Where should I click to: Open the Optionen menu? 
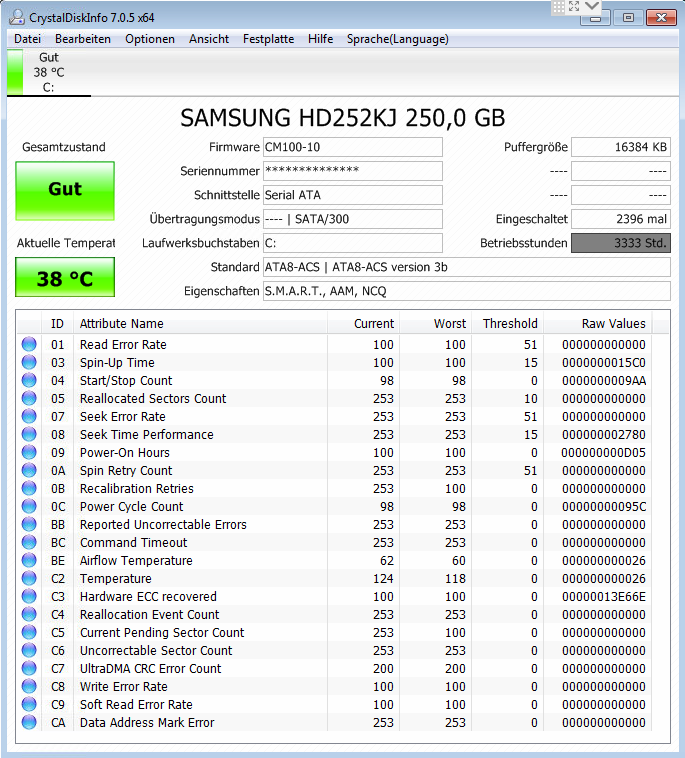click(x=150, y=39)
